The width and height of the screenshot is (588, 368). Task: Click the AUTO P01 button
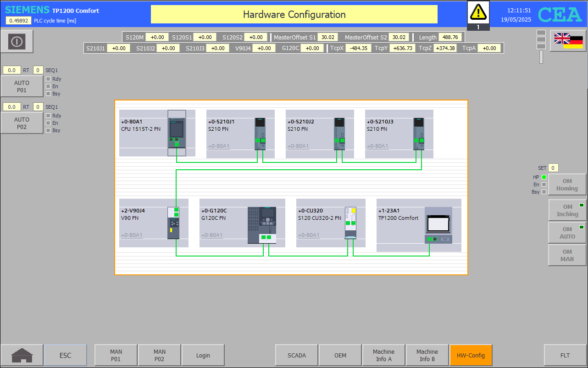pyautogui.click(x=22, y=86)
